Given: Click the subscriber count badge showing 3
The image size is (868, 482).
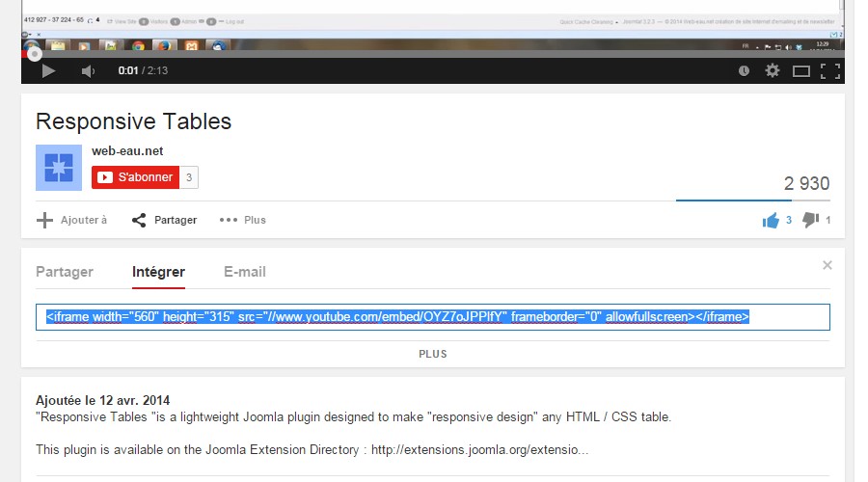Looking at the screenshot, I should point(189,177).
